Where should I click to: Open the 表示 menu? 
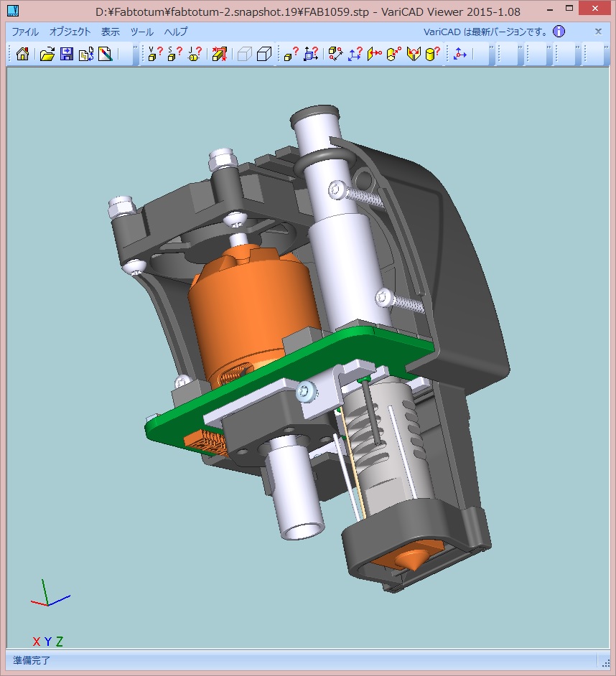111,32
